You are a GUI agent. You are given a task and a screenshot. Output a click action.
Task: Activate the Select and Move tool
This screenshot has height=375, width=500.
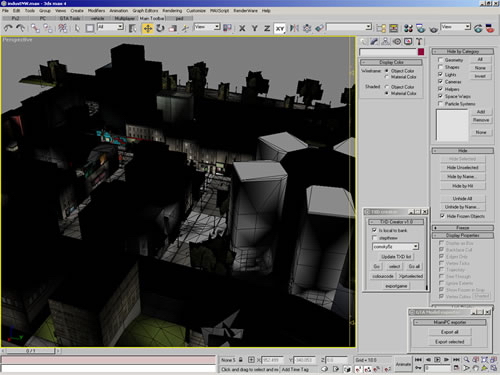coord(147,28)
